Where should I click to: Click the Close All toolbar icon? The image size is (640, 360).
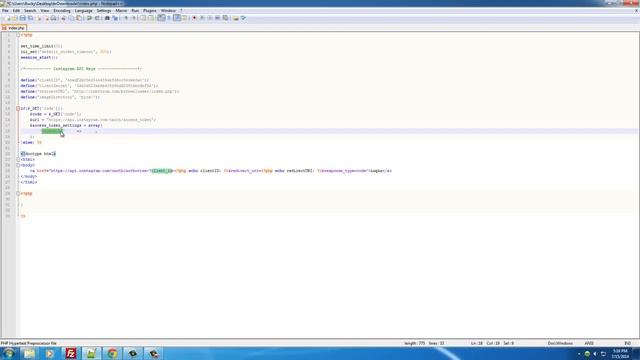point(46,18)
